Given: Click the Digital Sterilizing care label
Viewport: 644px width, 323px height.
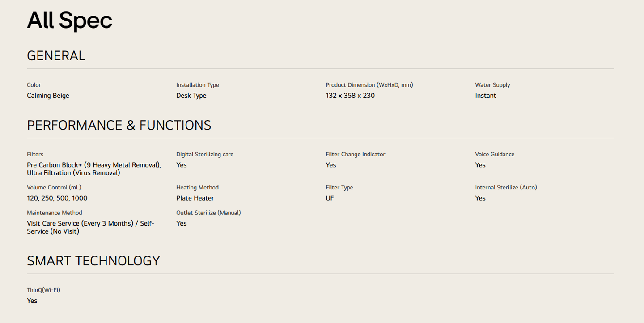Looking at the screenshot, I should click(204, 154).
